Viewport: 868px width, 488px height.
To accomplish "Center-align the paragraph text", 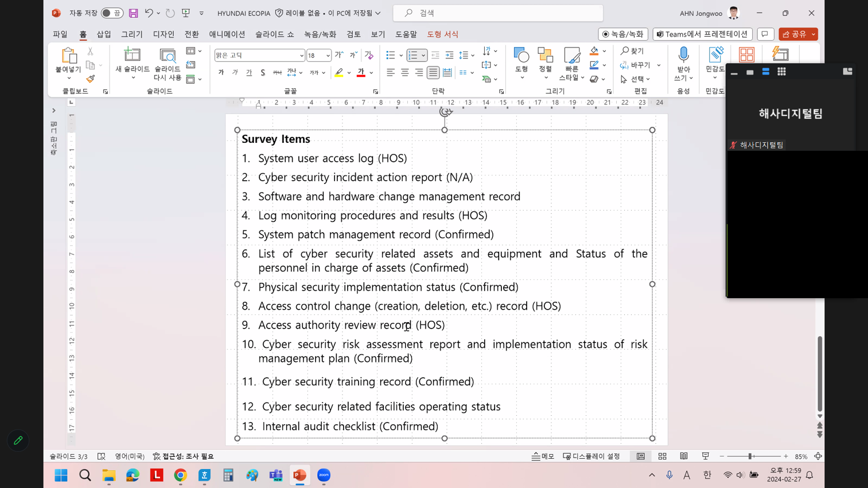I will click(404, 73).
